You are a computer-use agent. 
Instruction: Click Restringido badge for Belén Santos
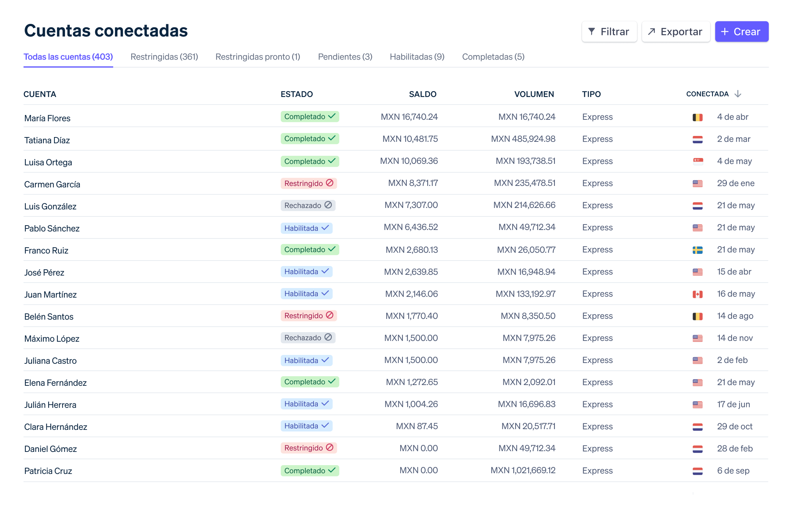point(309,316)
